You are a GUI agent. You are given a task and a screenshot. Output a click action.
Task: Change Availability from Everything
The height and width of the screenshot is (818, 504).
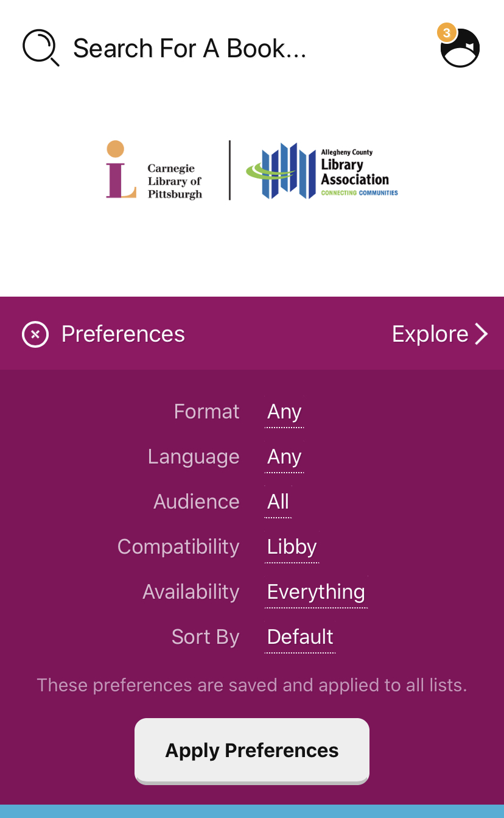coord(316,593)
